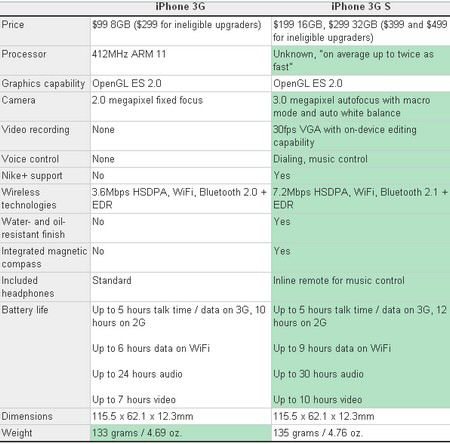
Task: Click Yes in the Nike+ support row
Action: pyautogui.click(x=282, y=176)
